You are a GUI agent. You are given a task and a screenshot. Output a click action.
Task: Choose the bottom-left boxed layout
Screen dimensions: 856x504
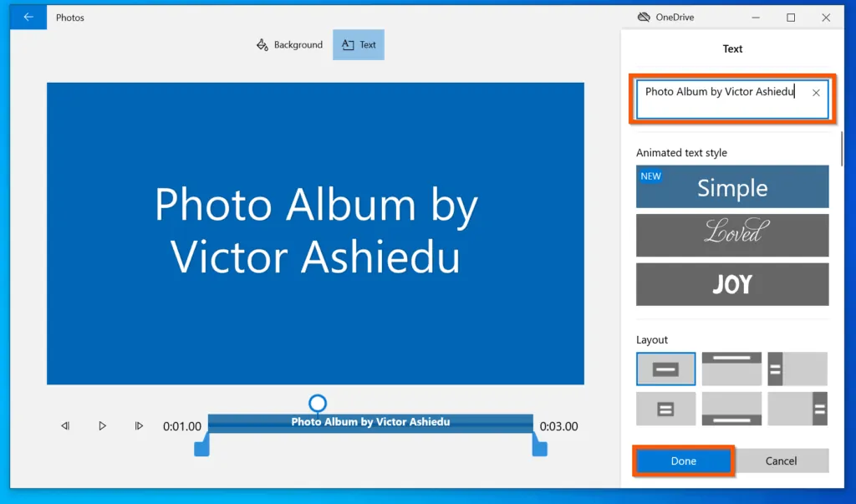coord(665,409)
